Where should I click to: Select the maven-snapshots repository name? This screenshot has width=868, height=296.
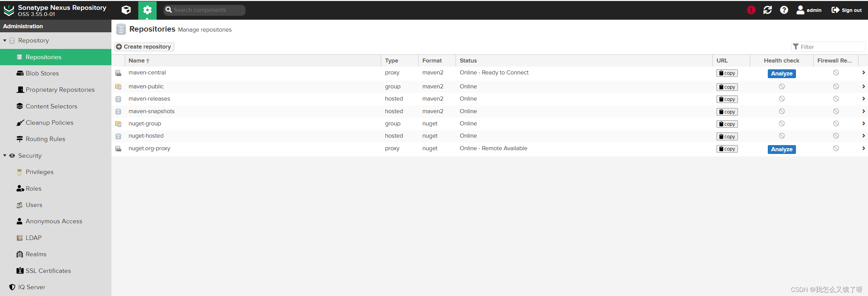[x=152, y=111]
